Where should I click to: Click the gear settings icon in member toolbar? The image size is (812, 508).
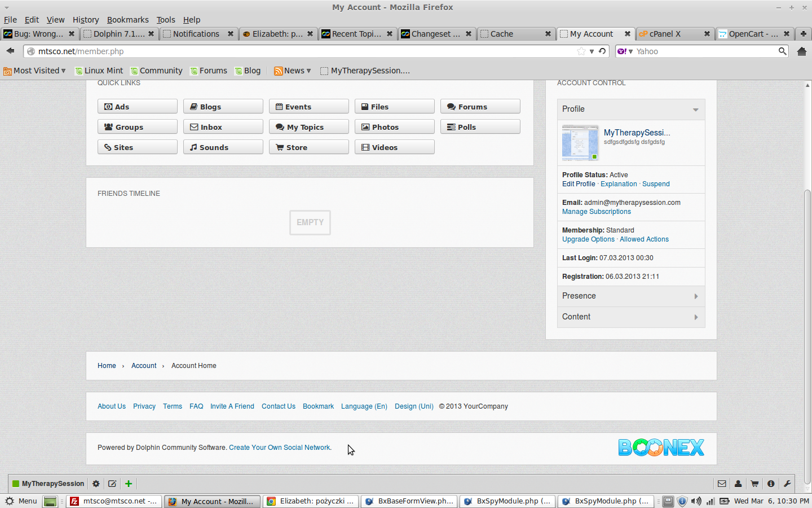pos(96,484)
